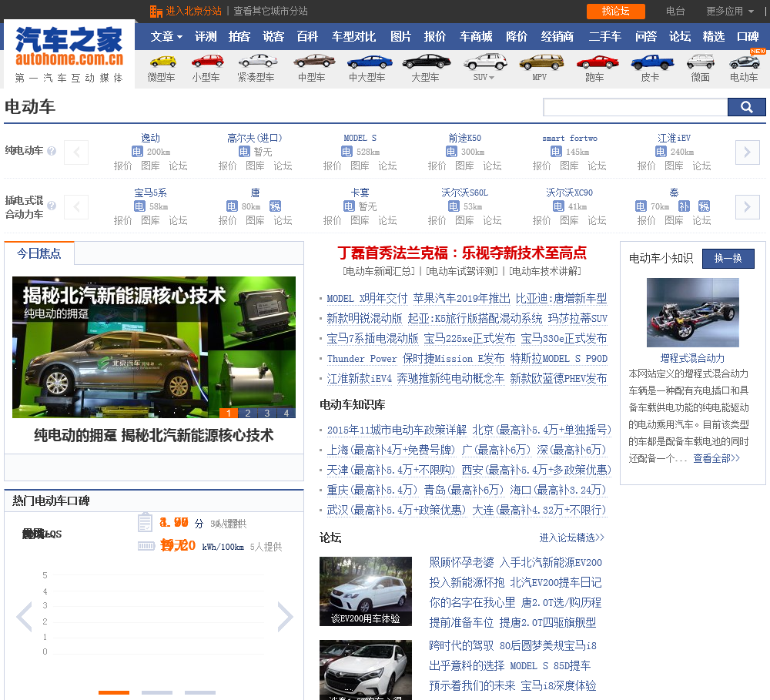Open 2015年11城市电动车政策详解 link
The image size is (770, 700).
coord(397,430)
